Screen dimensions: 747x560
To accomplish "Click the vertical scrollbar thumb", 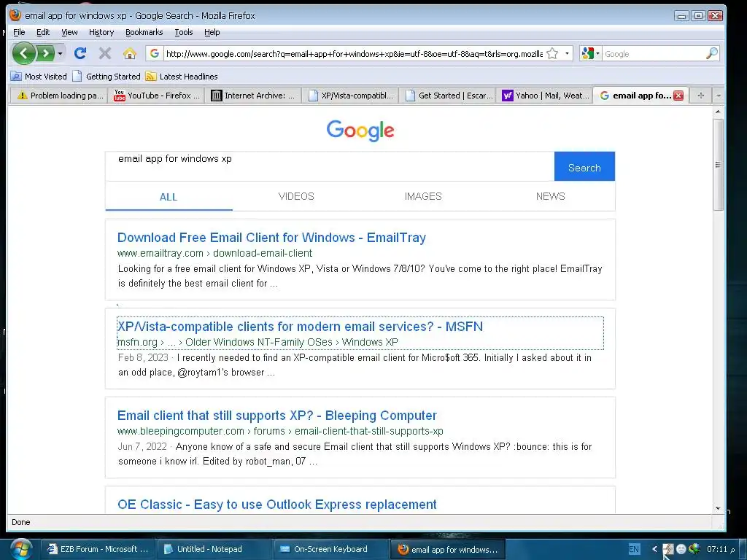I will (718, 164).
